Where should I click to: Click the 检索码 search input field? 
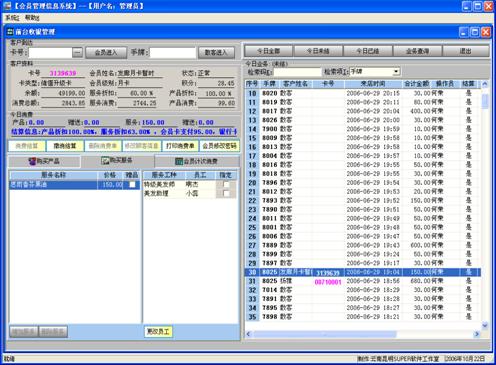click(x=297, y=72)
